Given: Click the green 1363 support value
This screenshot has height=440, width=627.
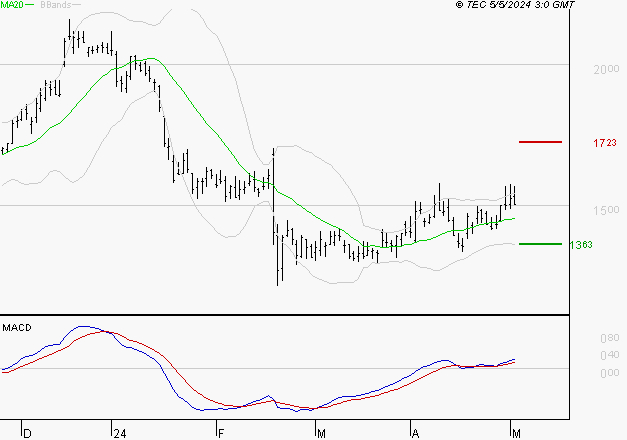Looking at the screenshot, I should click(581, 245).
